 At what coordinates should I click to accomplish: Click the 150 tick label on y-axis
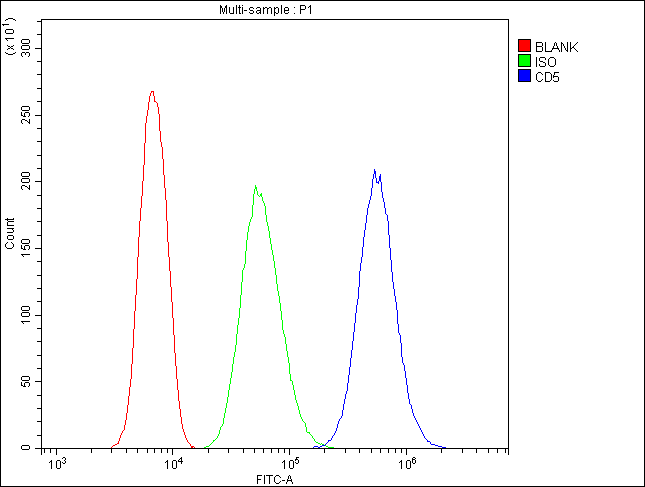pyautogui.click(x=26, y=248)
